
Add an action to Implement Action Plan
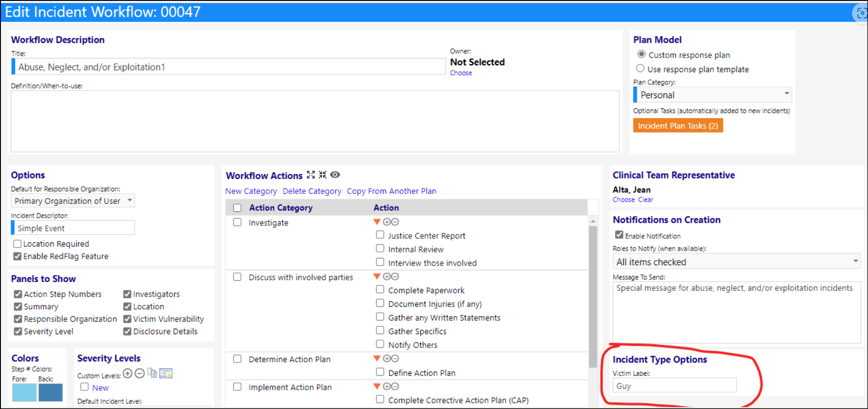(387, 387)
